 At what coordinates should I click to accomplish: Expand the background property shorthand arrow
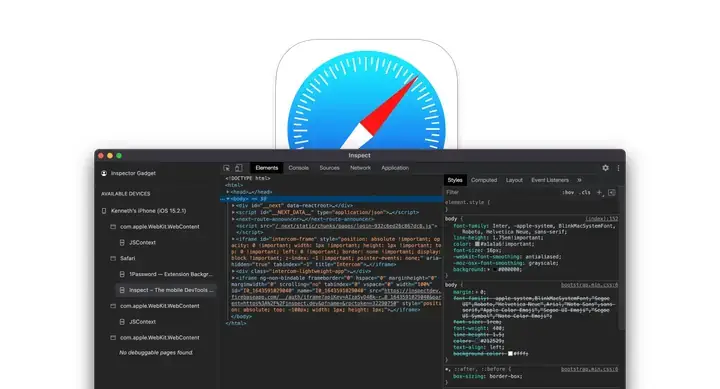pos(490,270)
